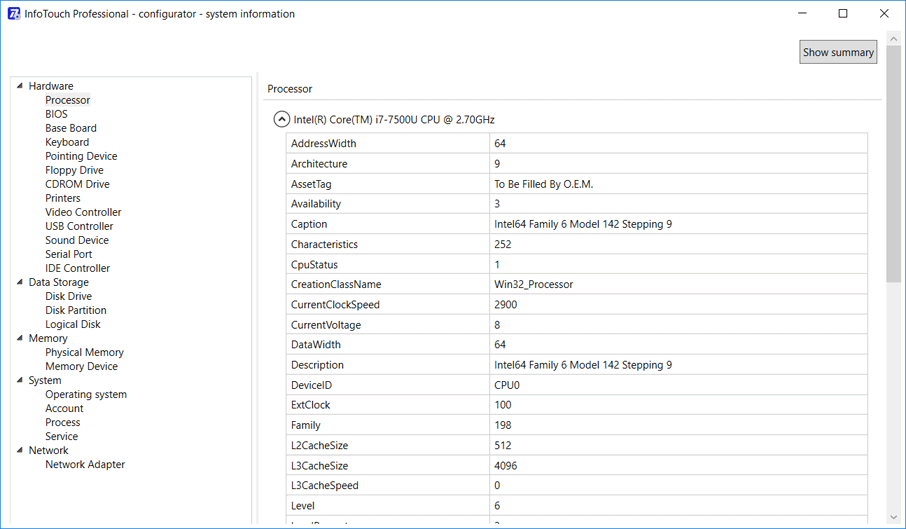This screenshot has height=529, width=906.
Task: Click the Show summary button
Action: pyautogui.click(x=838, y=52)
